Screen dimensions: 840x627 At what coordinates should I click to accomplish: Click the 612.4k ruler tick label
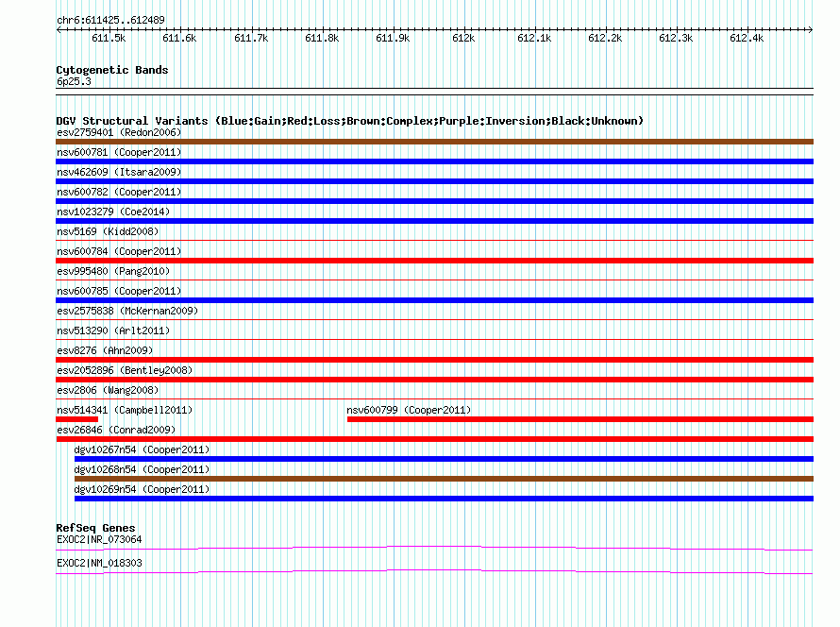point(747,38)
